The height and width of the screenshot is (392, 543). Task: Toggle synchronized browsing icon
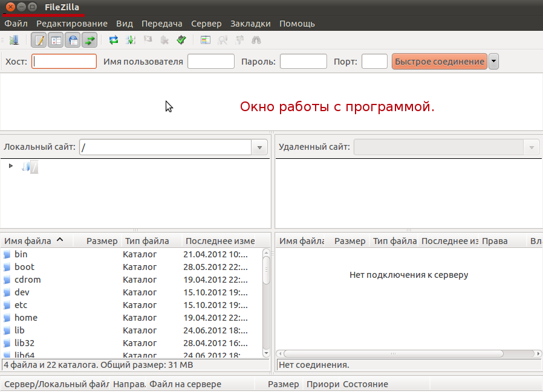[239, 40]
